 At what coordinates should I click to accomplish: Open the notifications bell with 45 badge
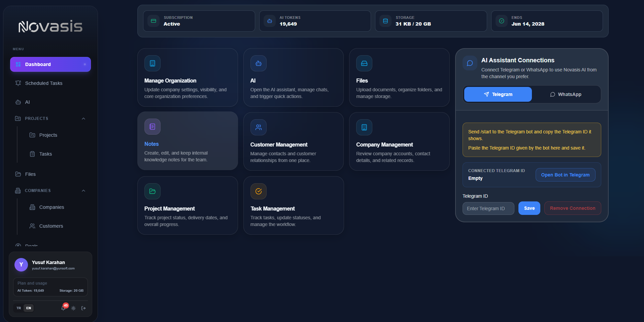pos(64,308)
